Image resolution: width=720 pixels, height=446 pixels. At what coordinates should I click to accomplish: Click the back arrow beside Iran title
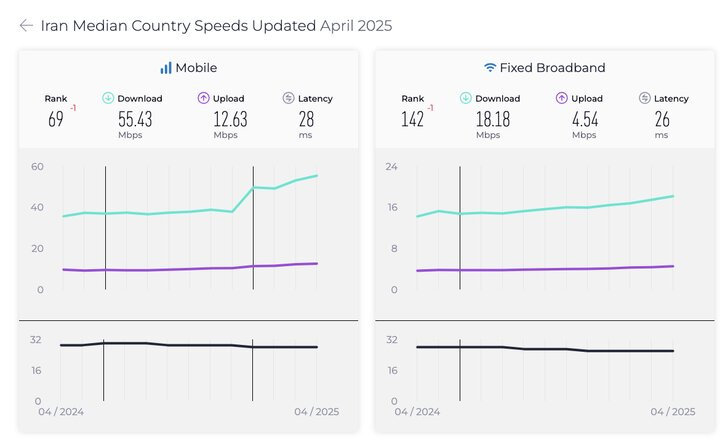(26, 26)
